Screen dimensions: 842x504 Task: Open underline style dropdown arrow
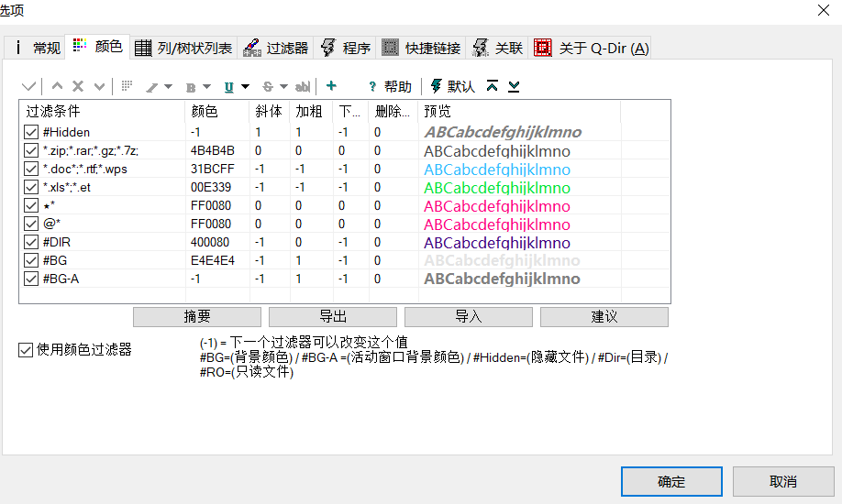click(246, 87)
